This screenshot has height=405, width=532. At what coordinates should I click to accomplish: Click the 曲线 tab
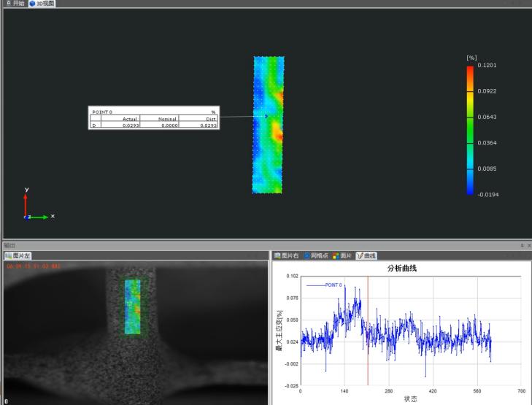pos(367,256)
